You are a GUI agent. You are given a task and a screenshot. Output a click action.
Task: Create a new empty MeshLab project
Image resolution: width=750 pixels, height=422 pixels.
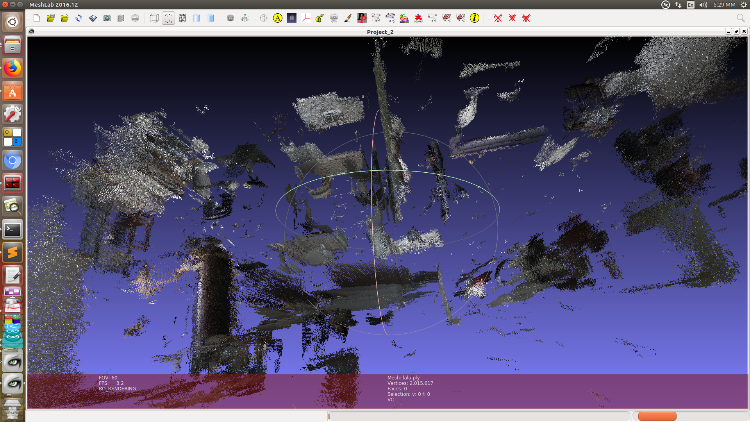click(x=36, y=18)
